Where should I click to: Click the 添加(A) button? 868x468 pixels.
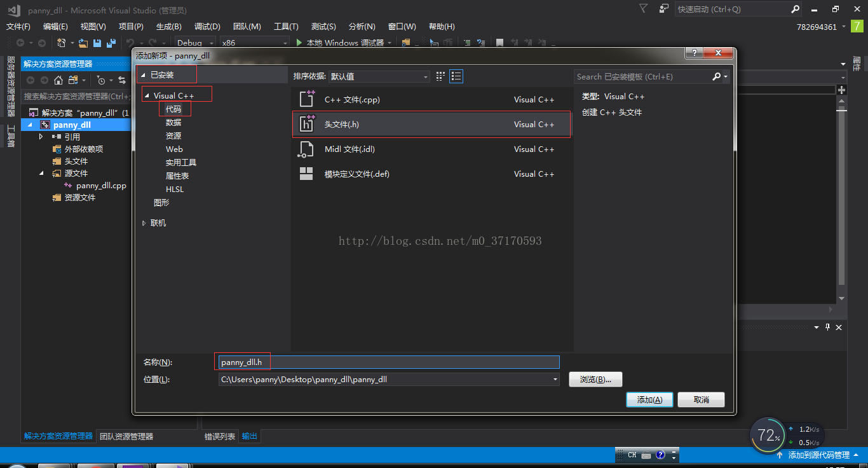(650, 399)
